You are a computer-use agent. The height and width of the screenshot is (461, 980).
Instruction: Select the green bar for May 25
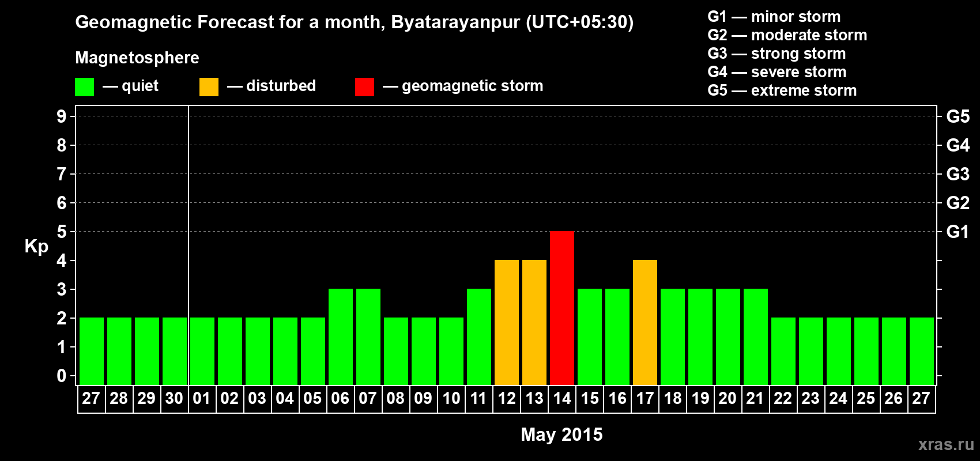(x=866, y=351)
